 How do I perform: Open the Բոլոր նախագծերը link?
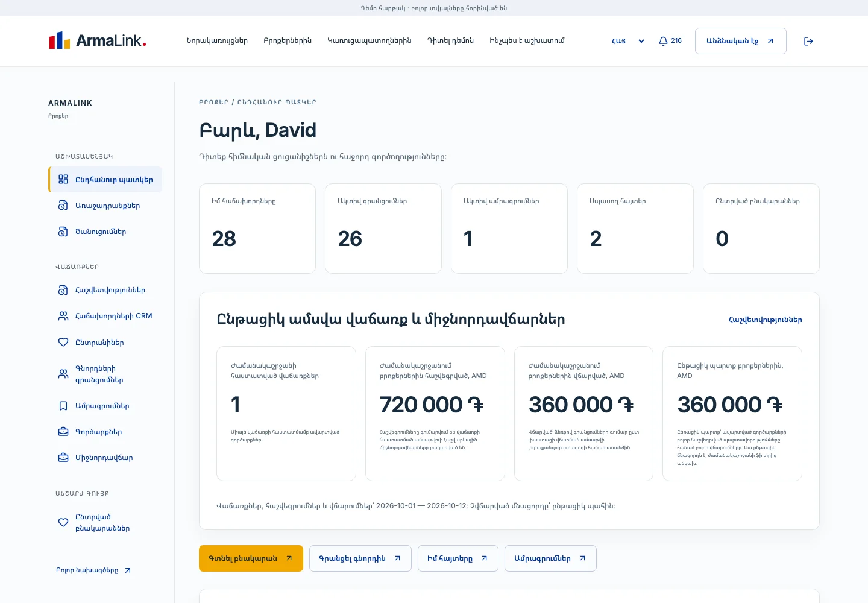93,570
